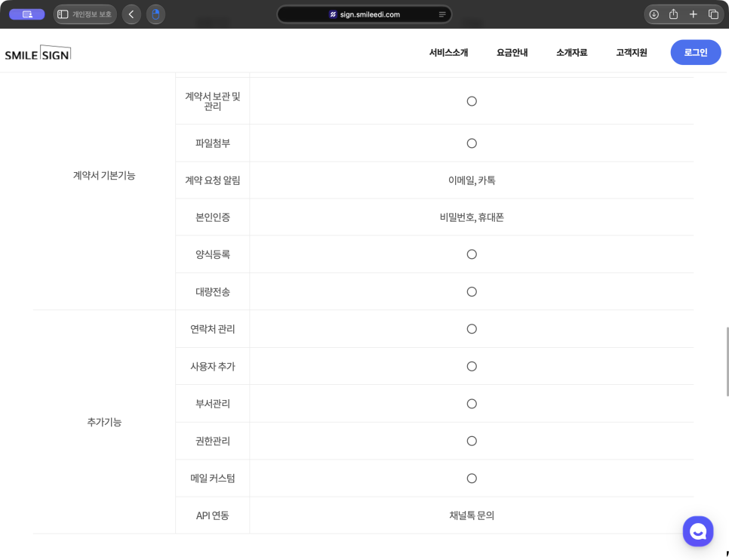The height and width of the screenshot is (560, 729).
Task: Click the 사용자 추가 row label
Action: coord(213,367)
